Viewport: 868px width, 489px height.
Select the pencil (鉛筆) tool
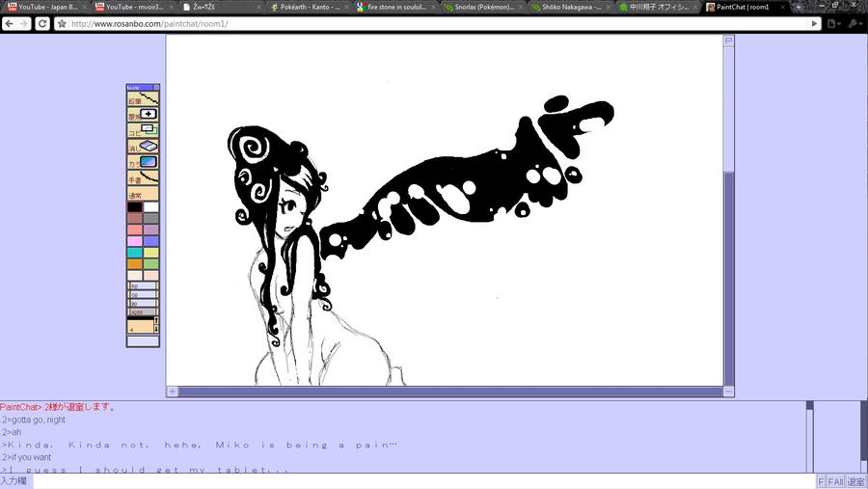(x=143, y=99)
